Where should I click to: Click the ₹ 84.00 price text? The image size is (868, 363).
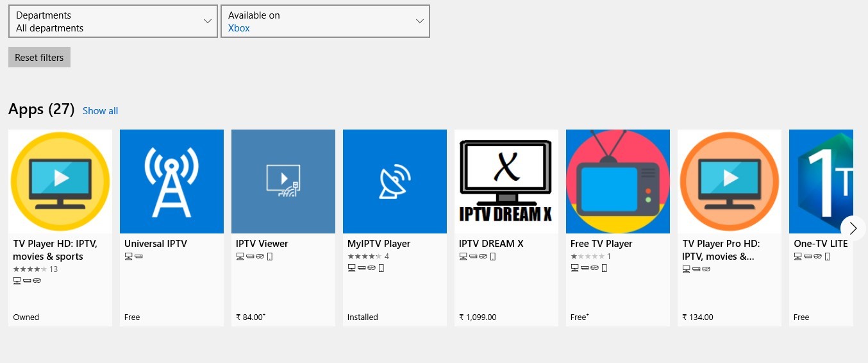point(251,317)
